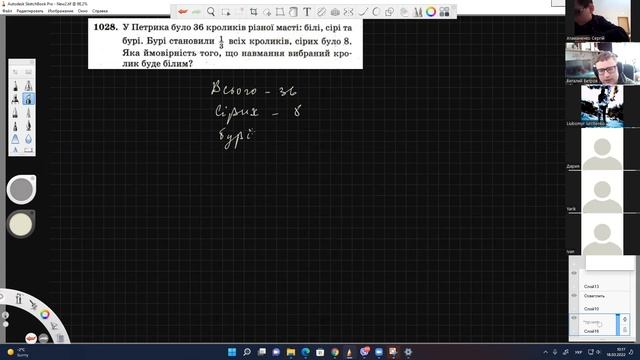Adjust the blue layer opacity bar
This screenshot has width=640, height=360.
tap(618, 324)
